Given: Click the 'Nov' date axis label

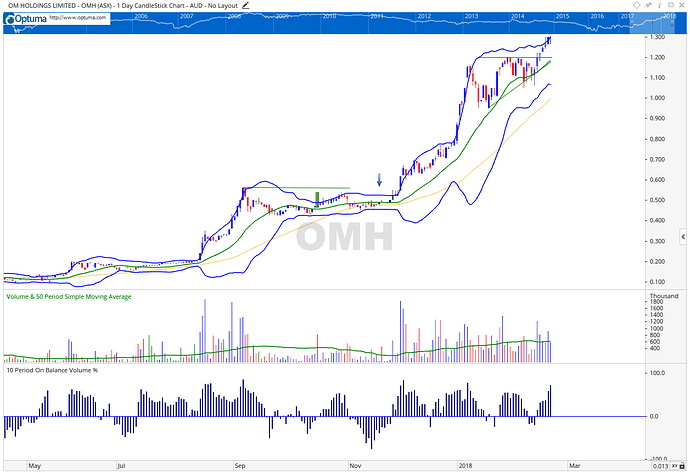Looking at the screenshot, I should coord(355,465).
